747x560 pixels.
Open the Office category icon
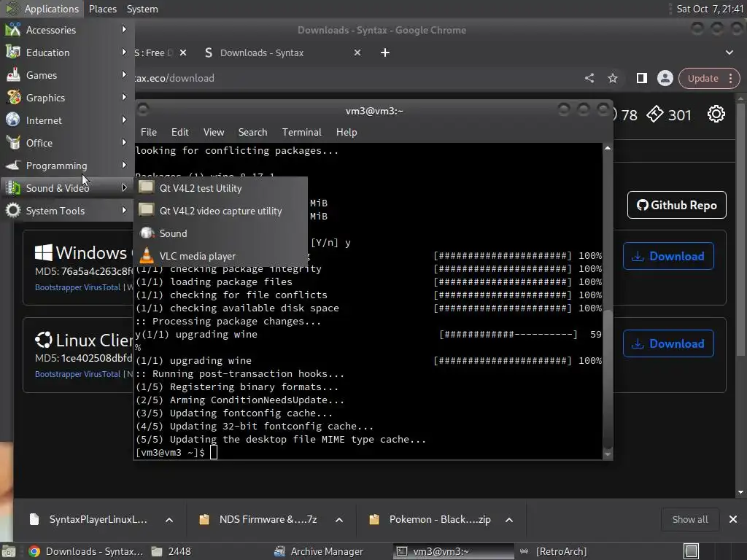13,143
